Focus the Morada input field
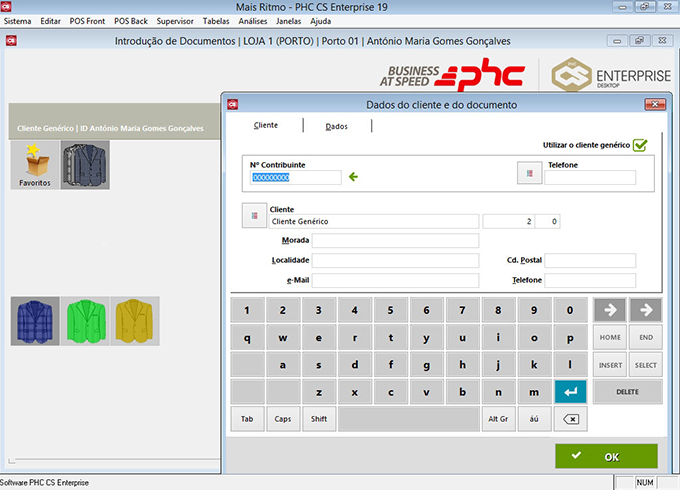680x490 pixels. click(x=396, y=241)
